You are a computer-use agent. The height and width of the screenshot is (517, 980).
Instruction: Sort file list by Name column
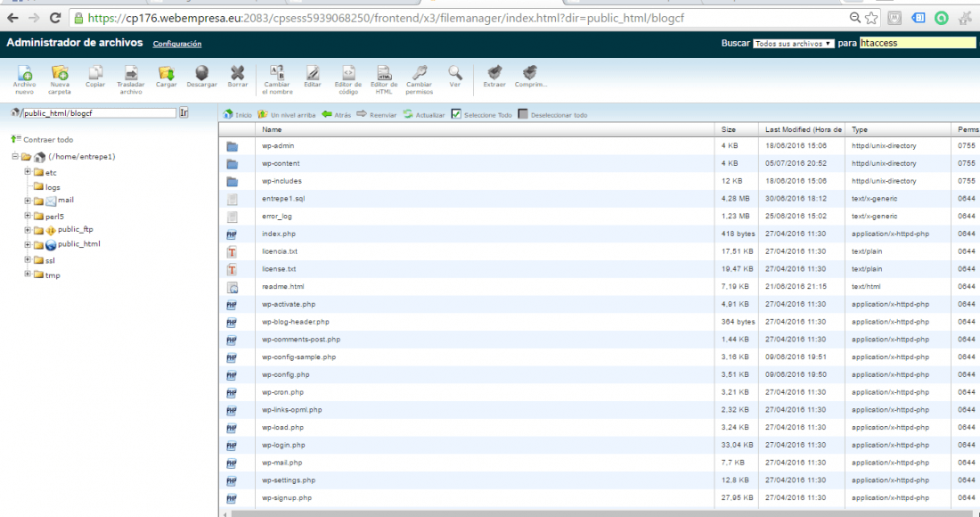(485, 129)
